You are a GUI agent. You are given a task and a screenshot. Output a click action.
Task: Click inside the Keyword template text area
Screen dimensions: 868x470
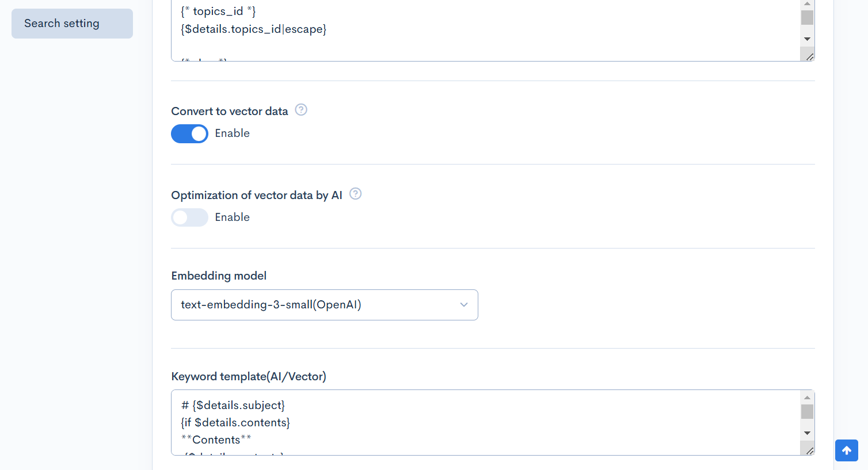pyautogui.click(x=484, y=422)
